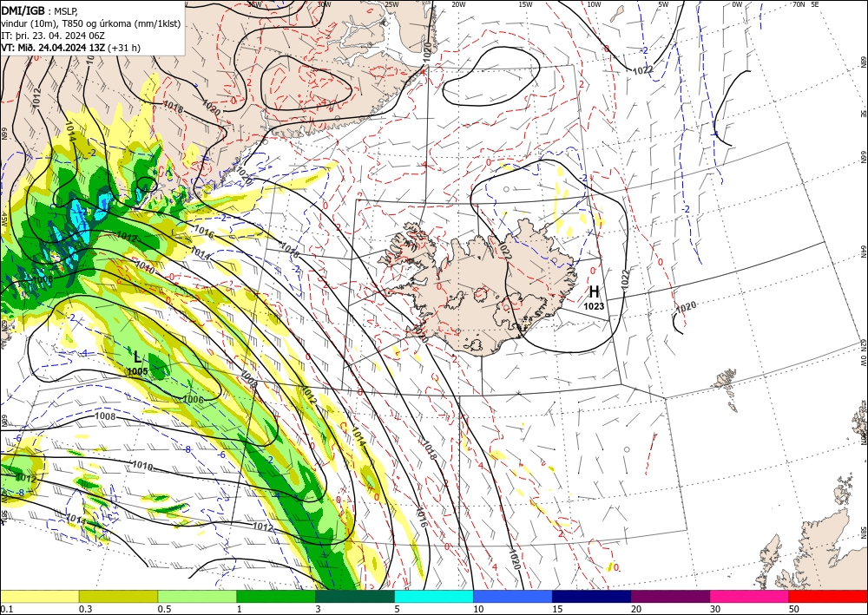This screenshot has height=615, width=868.
Task: Click the 1023 pressure value under H
Action: pos(594,305)
